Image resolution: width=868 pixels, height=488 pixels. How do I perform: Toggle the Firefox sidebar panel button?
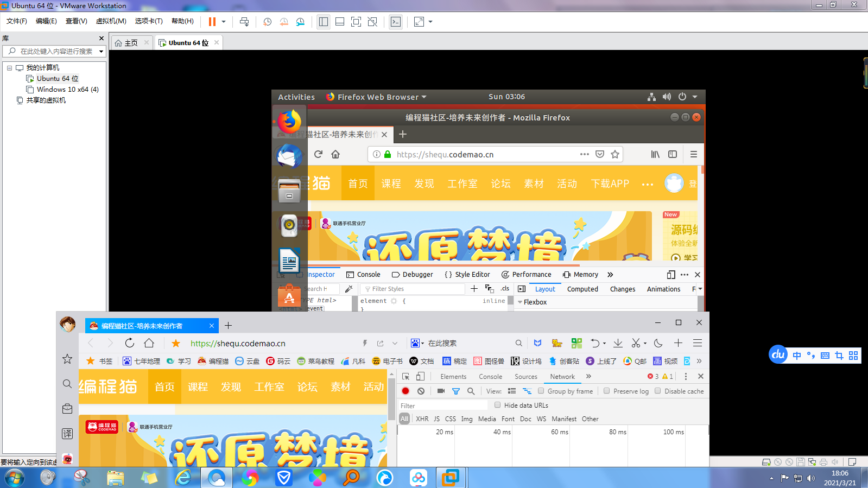[x=673, y=154]
